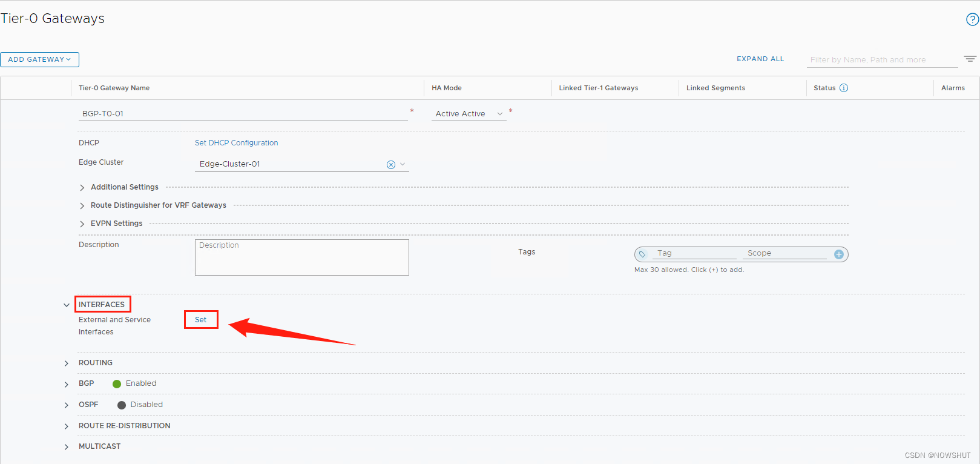This screenshot has height=464, width=980.
Task: Click Set DHCP Configuration link
Action: tap(237, 143)
